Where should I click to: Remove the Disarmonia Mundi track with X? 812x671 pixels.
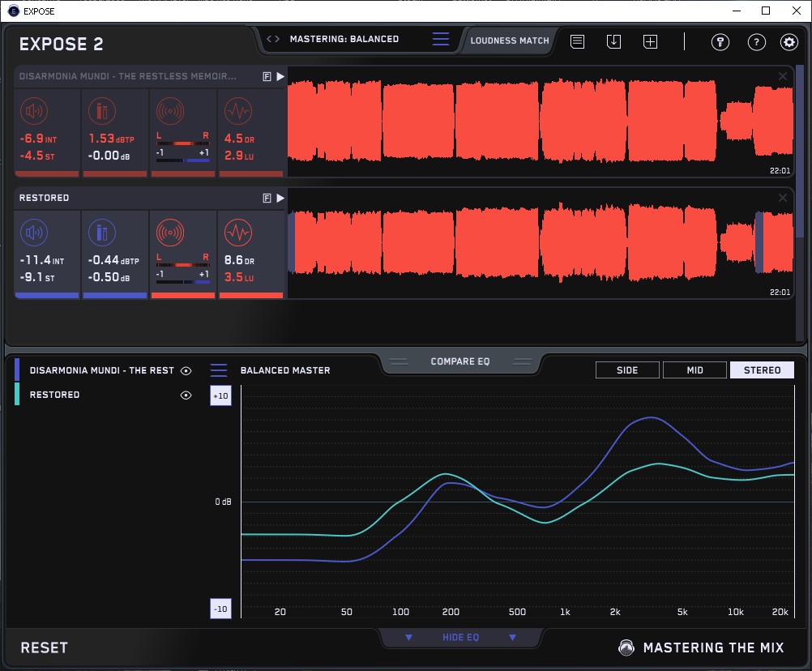coord(783,76)
